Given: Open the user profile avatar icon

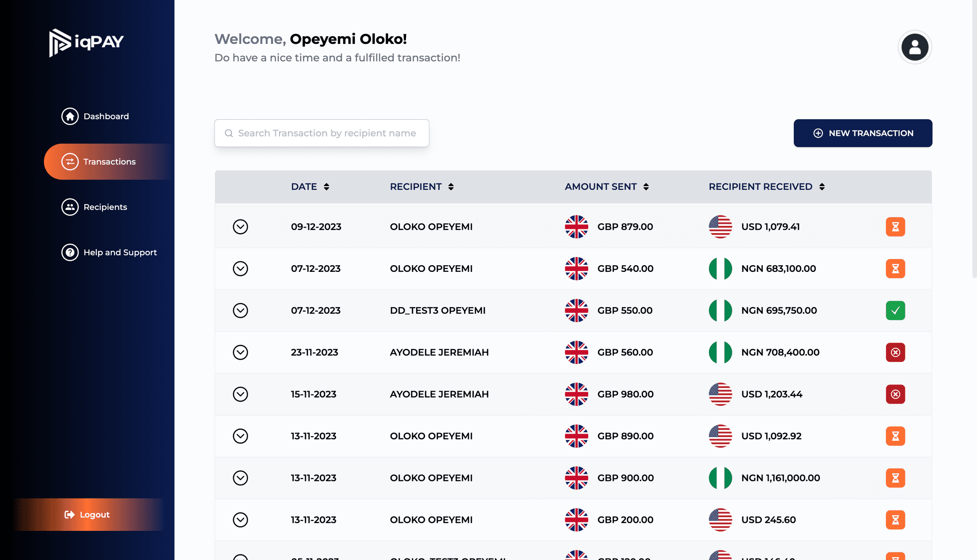Looking at the screenshot, I should tap(915, 47).
